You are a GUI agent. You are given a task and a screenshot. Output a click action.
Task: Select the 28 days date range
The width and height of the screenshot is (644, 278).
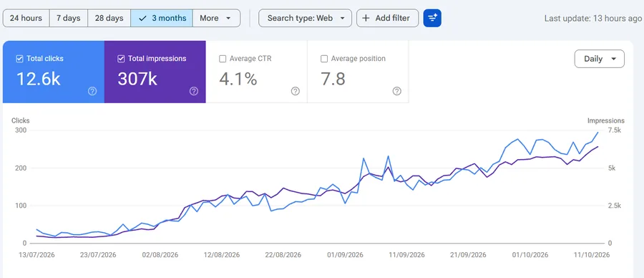point(109,18)
